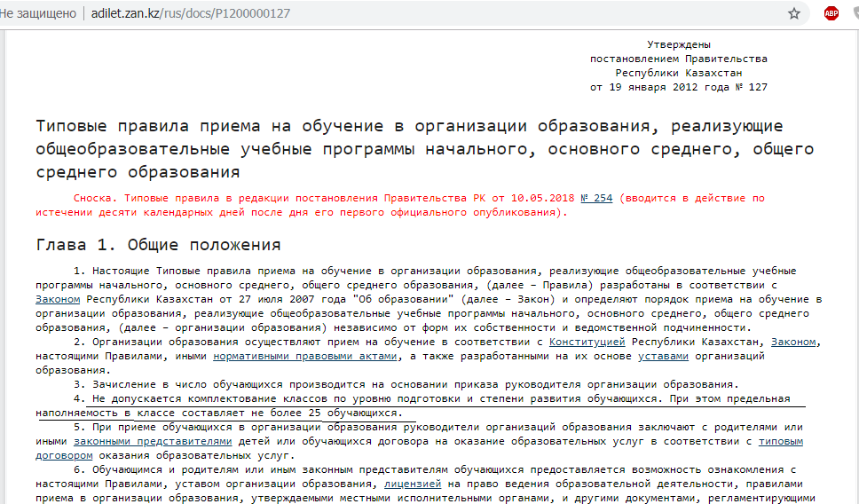Follow the "нормативными правовыми актами" link
Screen dimensions: 859x504
(x=304, y=357)
